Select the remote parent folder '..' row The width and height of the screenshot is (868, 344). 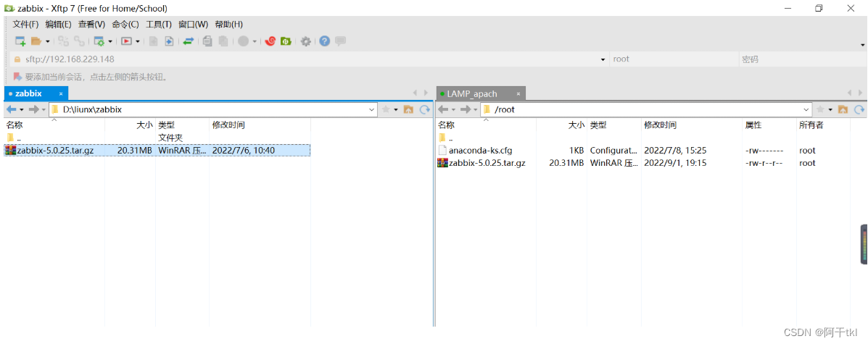pyautogui.click(x=643, y=138)
